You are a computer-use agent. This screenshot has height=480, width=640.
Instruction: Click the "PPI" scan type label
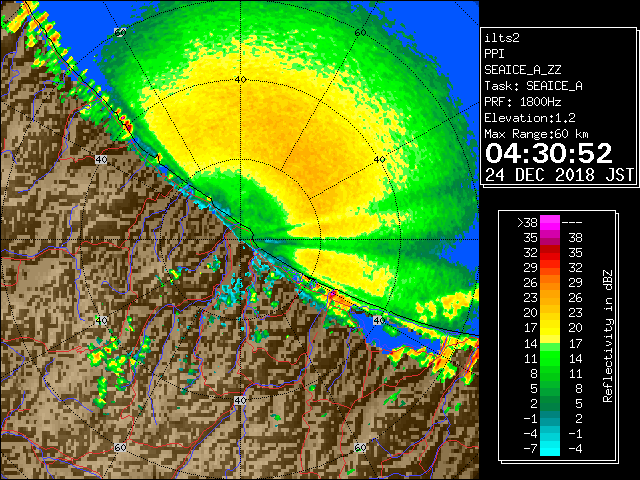494,54
